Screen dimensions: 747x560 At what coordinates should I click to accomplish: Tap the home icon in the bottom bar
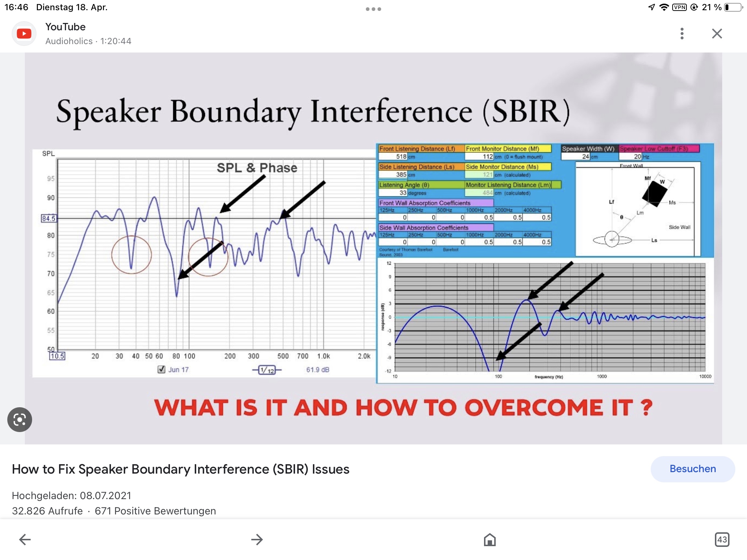click(489, 539)
